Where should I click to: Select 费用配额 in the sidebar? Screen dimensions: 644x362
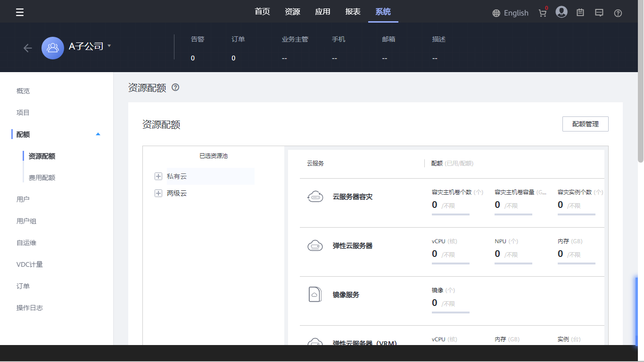(x=42, y=178)
